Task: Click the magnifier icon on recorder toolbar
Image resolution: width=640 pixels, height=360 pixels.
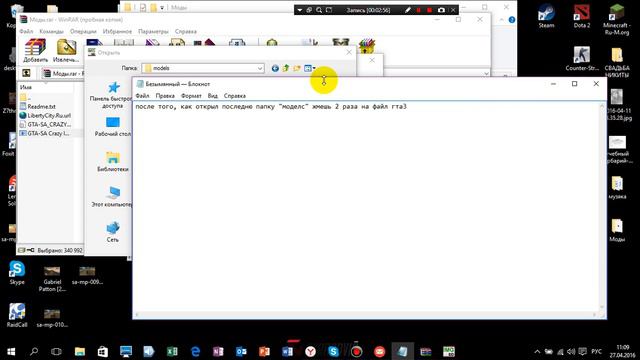Action: point(319,10)
